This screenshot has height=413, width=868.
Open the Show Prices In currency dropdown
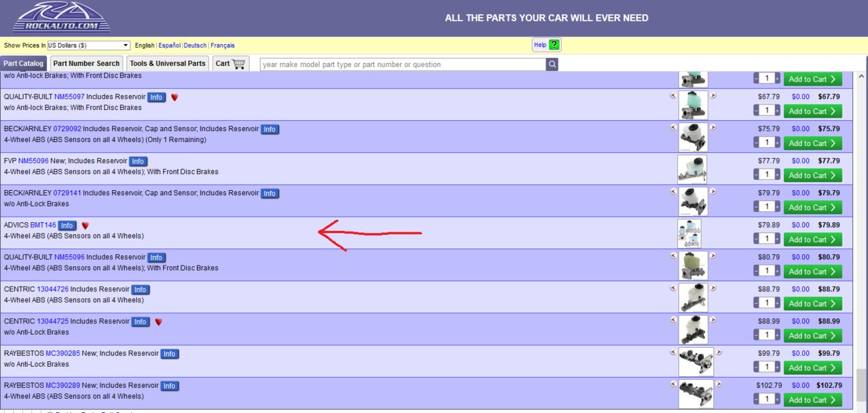click(x=88, y=46)
